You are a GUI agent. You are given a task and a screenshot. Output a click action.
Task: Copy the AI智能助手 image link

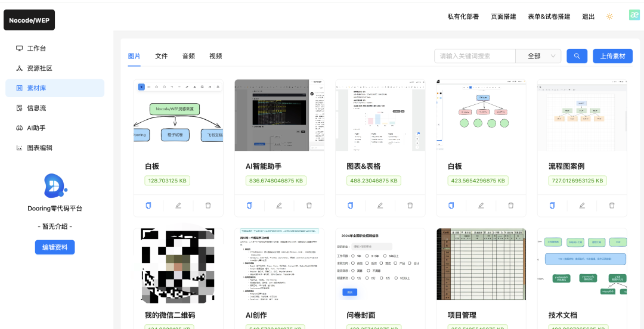tap(250, 205)
